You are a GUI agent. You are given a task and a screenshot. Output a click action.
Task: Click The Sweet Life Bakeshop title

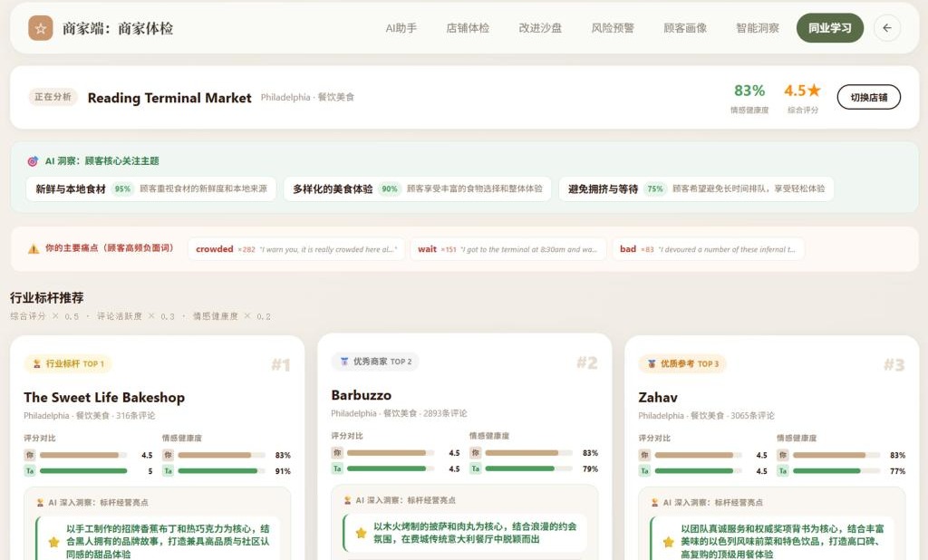pos(104,397)
